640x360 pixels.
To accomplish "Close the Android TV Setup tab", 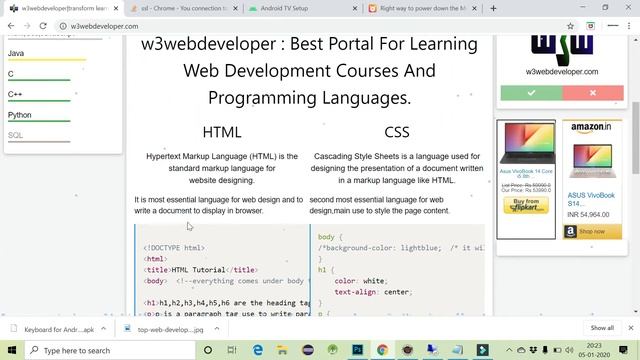I will click(x=355, y=8).
